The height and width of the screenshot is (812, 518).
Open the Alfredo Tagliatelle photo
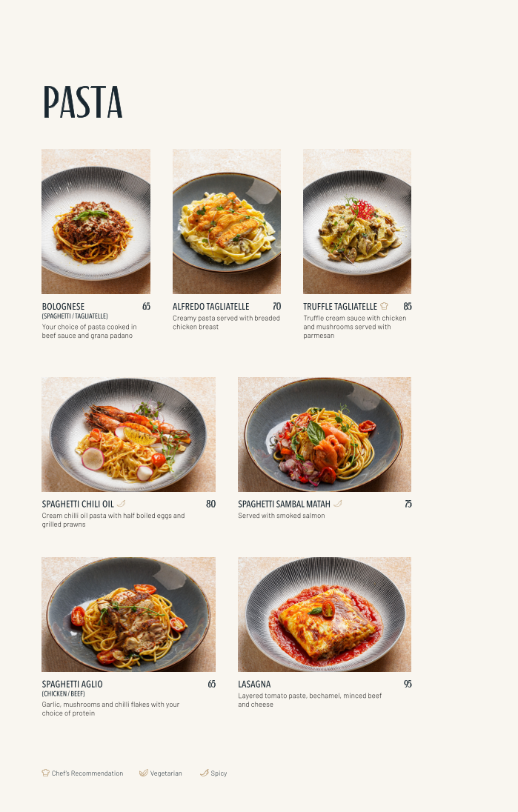point(227,222)
